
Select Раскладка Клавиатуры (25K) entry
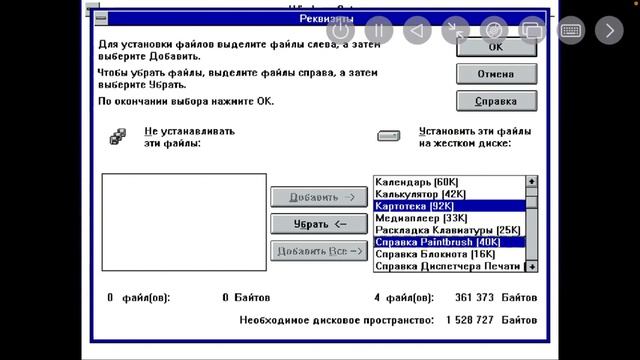450,230
